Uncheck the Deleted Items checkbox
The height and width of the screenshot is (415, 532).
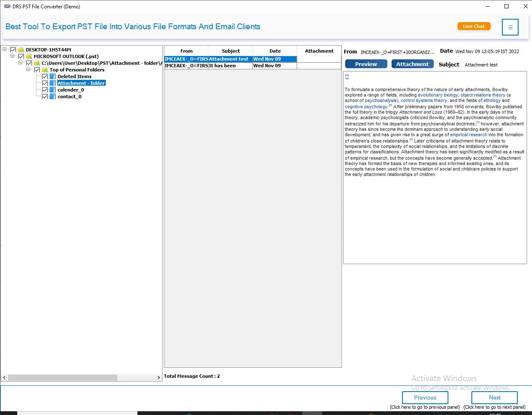(x=45, y=76)
